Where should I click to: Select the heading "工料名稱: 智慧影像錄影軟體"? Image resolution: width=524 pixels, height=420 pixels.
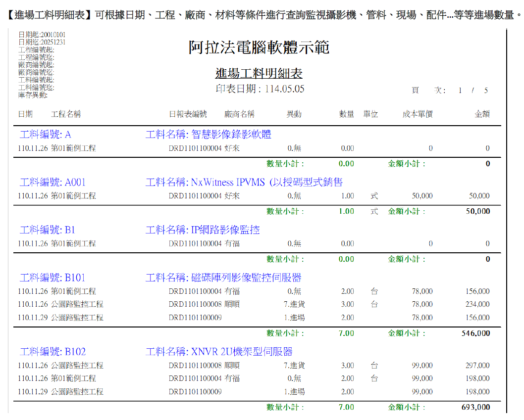click(x=208, y=135)
